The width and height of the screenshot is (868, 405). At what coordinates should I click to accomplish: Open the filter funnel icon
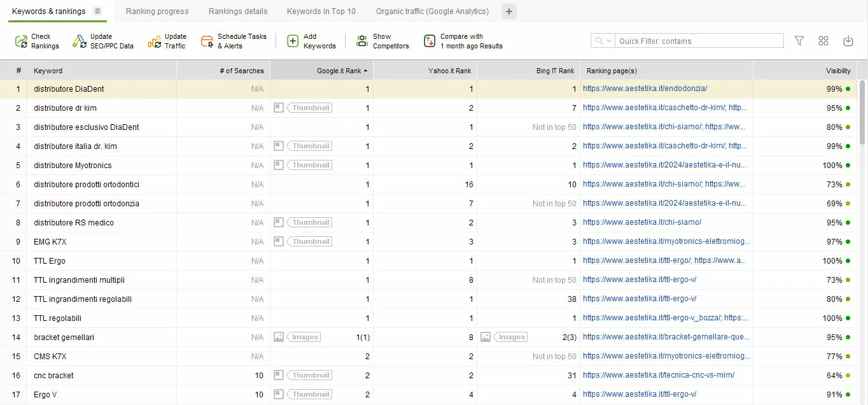[799, 40]
